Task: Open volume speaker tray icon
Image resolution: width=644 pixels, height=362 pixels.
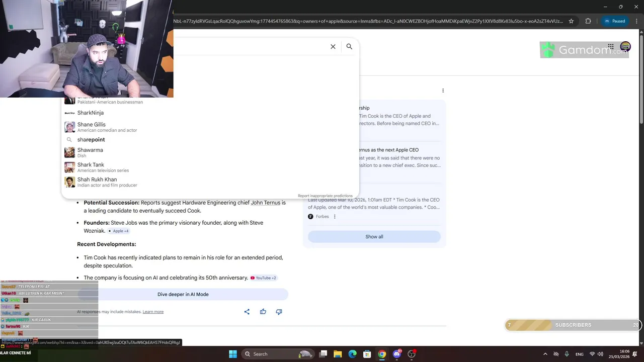Action: coord(600,354)
